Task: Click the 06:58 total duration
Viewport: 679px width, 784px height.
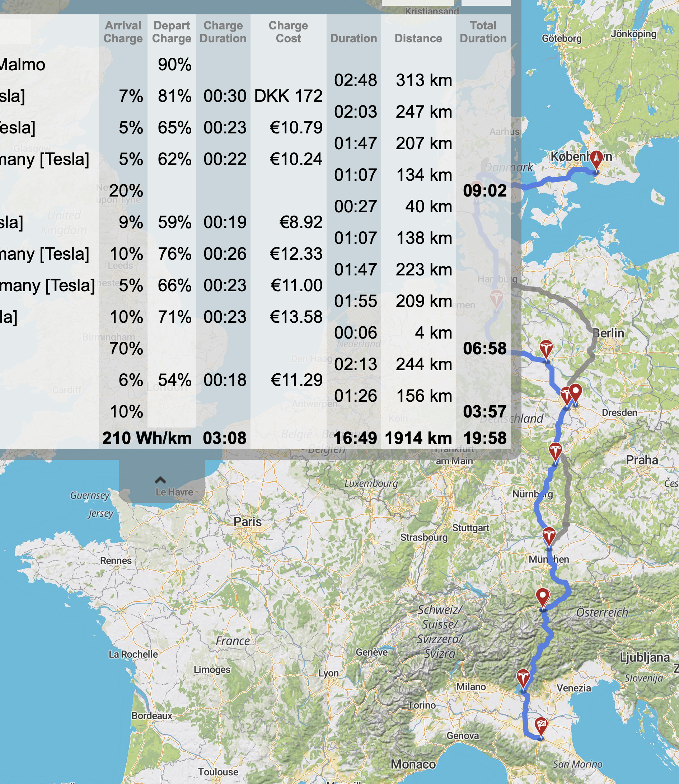Action: [x=484, y=349]
